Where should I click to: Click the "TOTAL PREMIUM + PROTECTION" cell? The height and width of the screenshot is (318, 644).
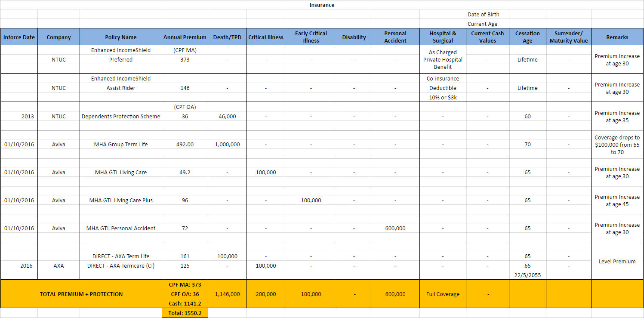tap(81, 294)
